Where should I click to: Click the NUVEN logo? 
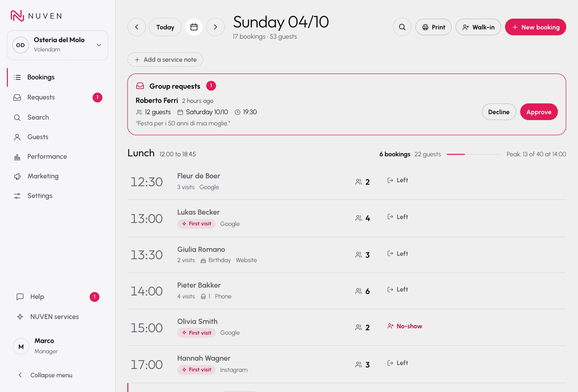coord(36,16)
